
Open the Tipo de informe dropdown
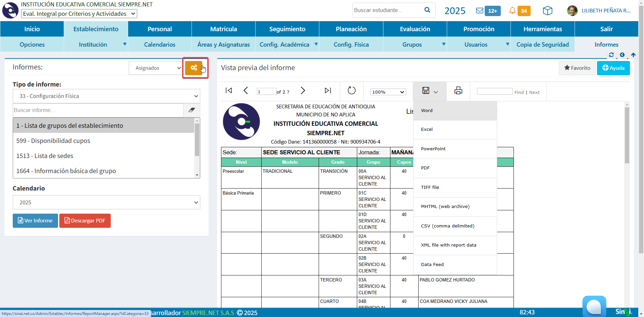(106, 96)
